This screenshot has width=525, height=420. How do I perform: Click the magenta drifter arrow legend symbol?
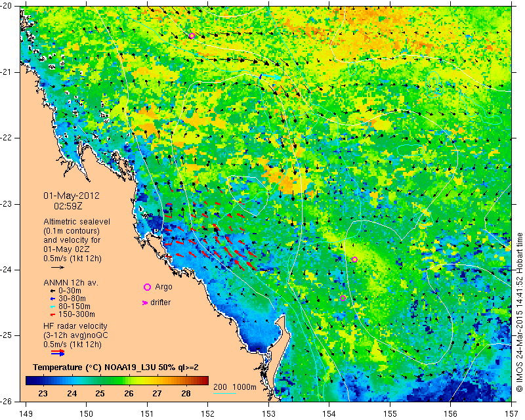coord(145,303)
